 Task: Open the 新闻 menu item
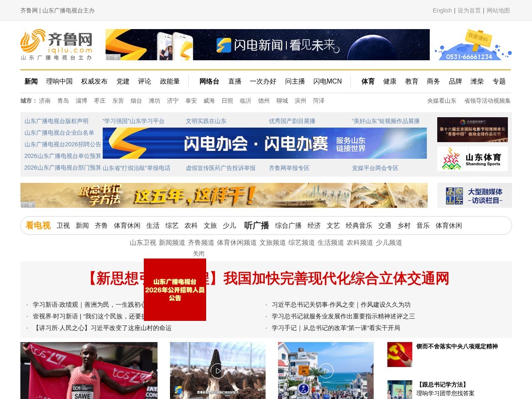(x=31, y=81)
